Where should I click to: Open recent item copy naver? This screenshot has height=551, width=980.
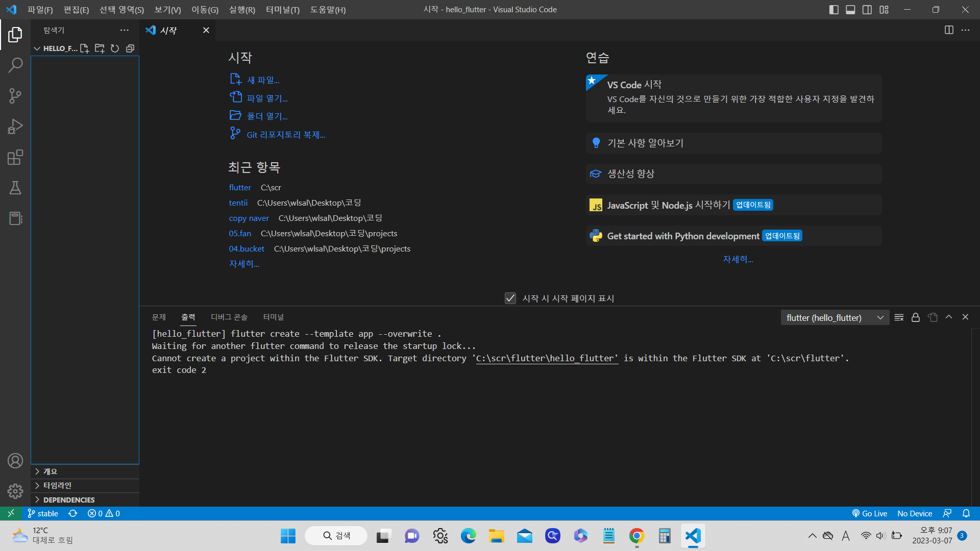point(249,218)
